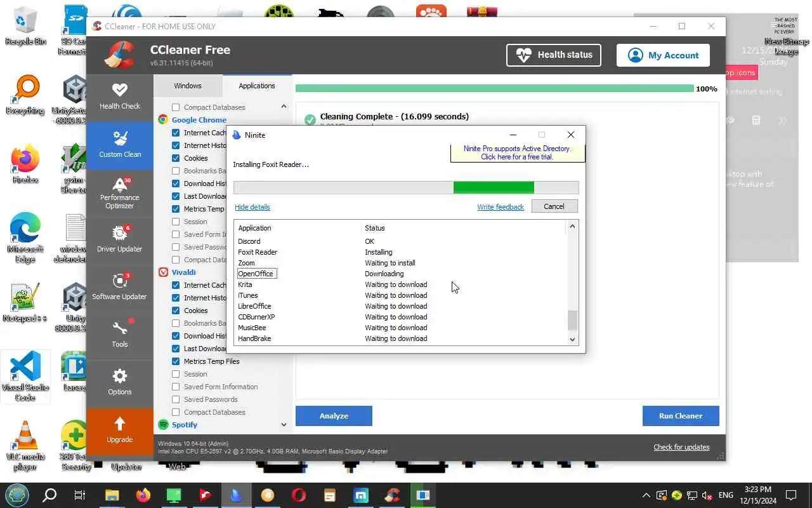812x508 pixels.
Task: Open taskbar Search magnifier
Action: pos(49,495)
